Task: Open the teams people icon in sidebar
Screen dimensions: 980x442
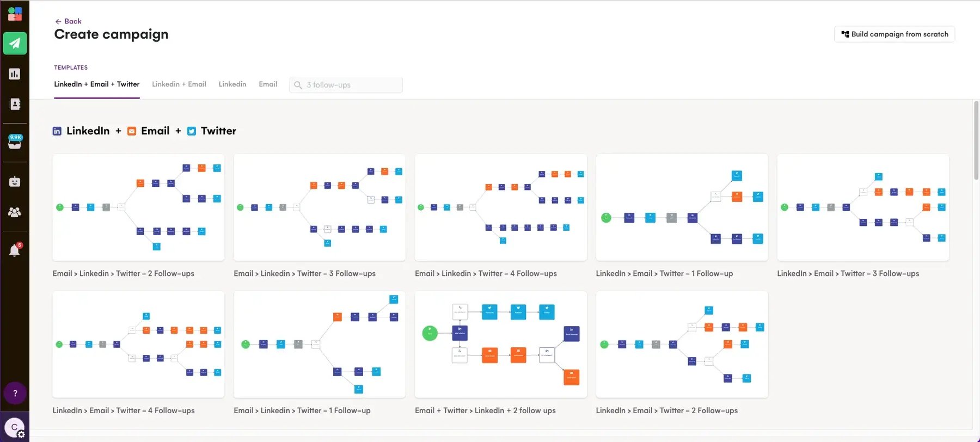Action: [15, 211]
